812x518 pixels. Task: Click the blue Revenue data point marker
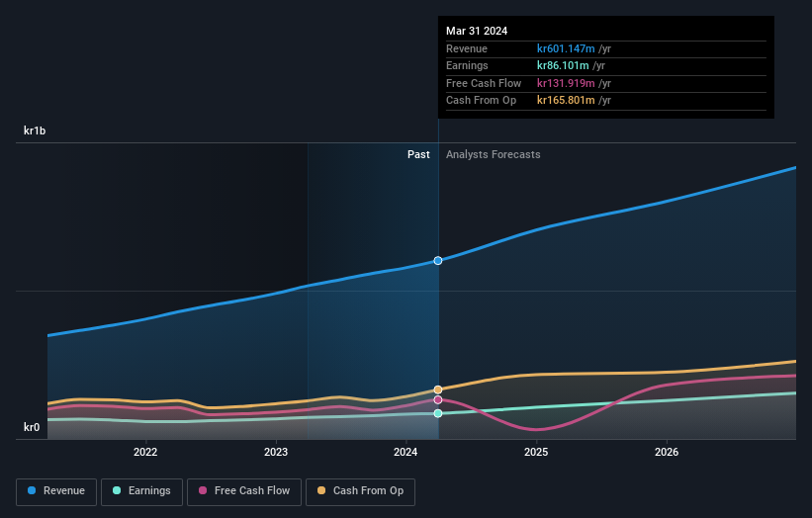(x=438, y=261)
